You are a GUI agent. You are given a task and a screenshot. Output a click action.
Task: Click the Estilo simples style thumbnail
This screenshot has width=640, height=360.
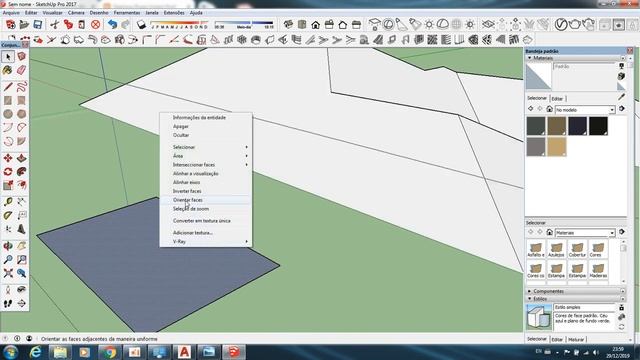click(x=538, y=317)
